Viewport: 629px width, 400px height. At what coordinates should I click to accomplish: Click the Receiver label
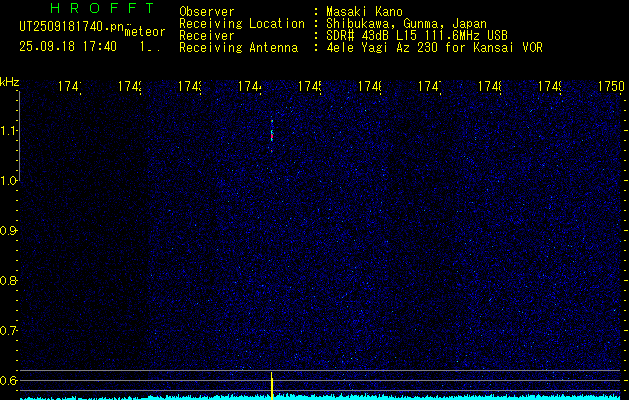(x=207, y=36)
